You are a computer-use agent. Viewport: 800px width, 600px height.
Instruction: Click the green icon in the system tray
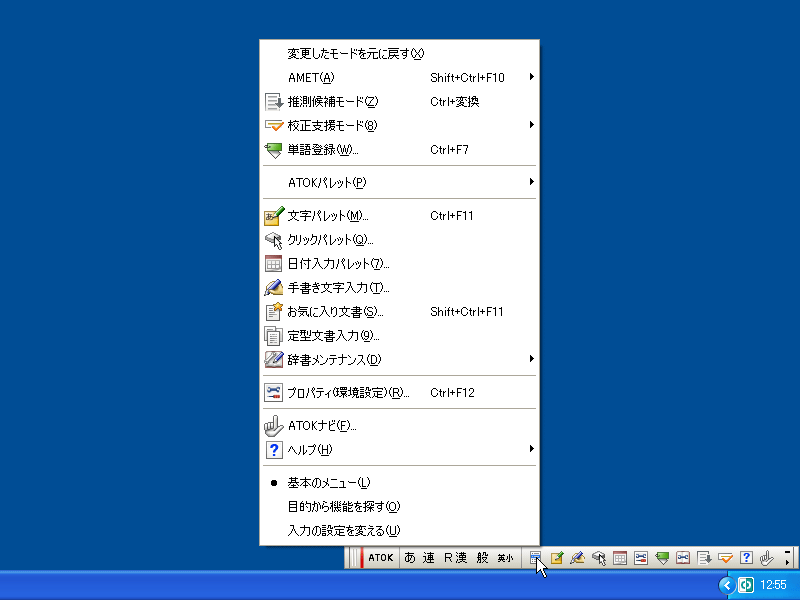click(x=746, y=585)
